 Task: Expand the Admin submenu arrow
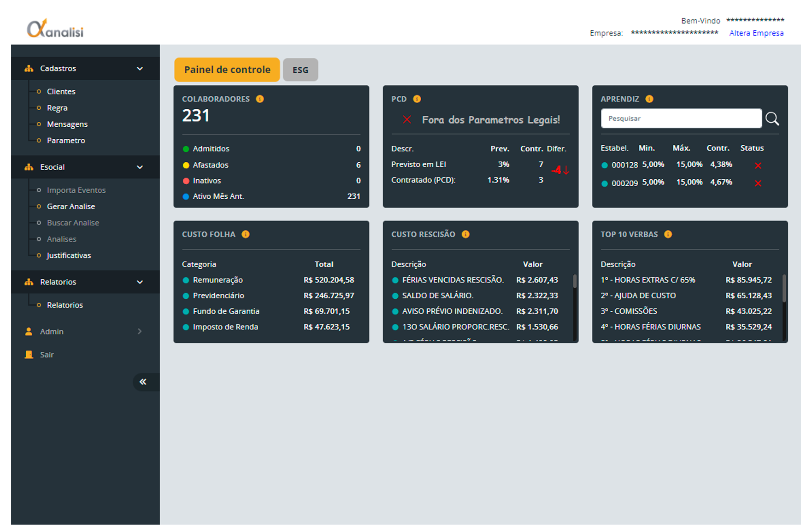coord(140,331)
